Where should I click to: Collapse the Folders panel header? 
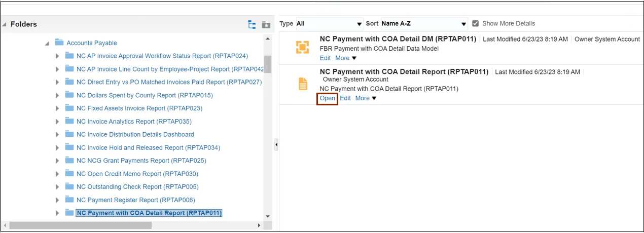(5, 24)
